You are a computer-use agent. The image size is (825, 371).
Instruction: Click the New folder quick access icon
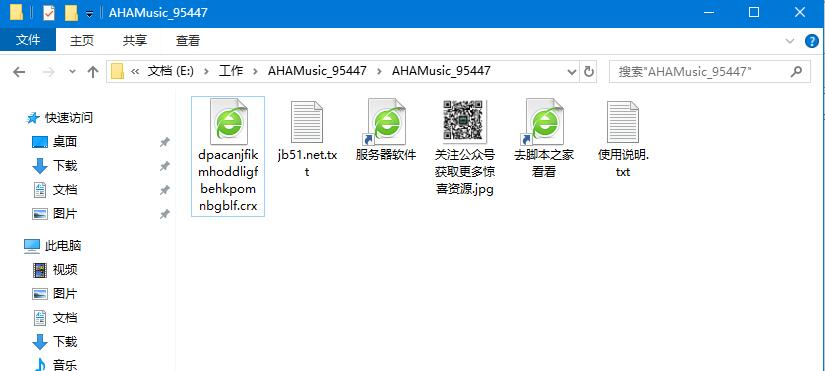[x=71, y=13]
